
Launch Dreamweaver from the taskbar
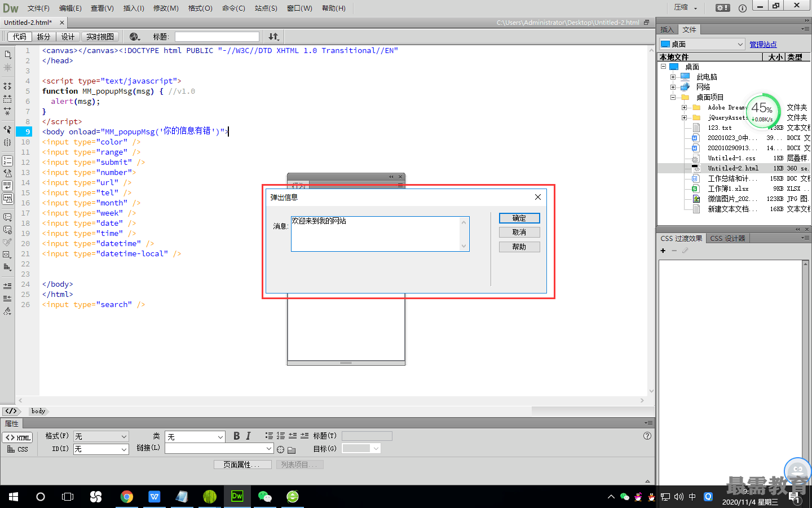click(x=237, y=497)
